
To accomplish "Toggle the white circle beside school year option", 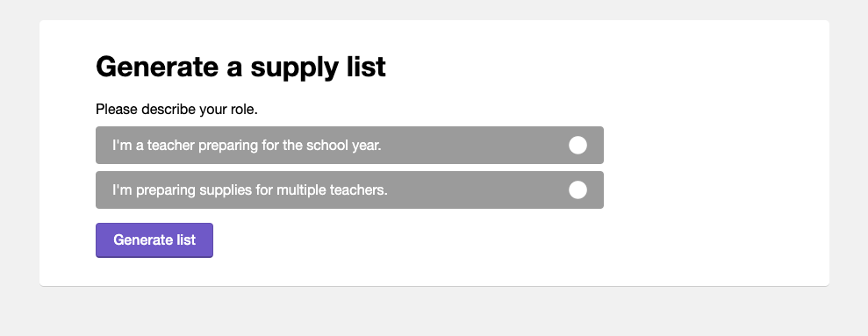I will point(577,145).
